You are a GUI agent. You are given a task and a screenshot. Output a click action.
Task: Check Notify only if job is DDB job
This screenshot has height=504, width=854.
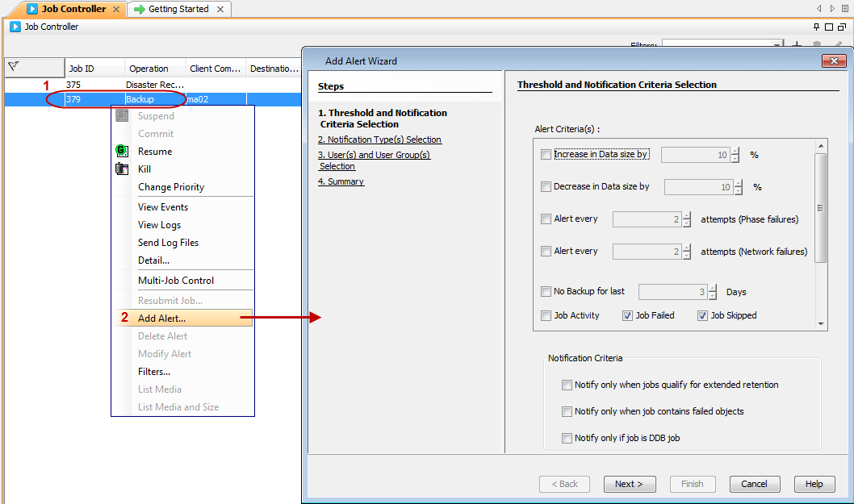click(x=567, y=438)
